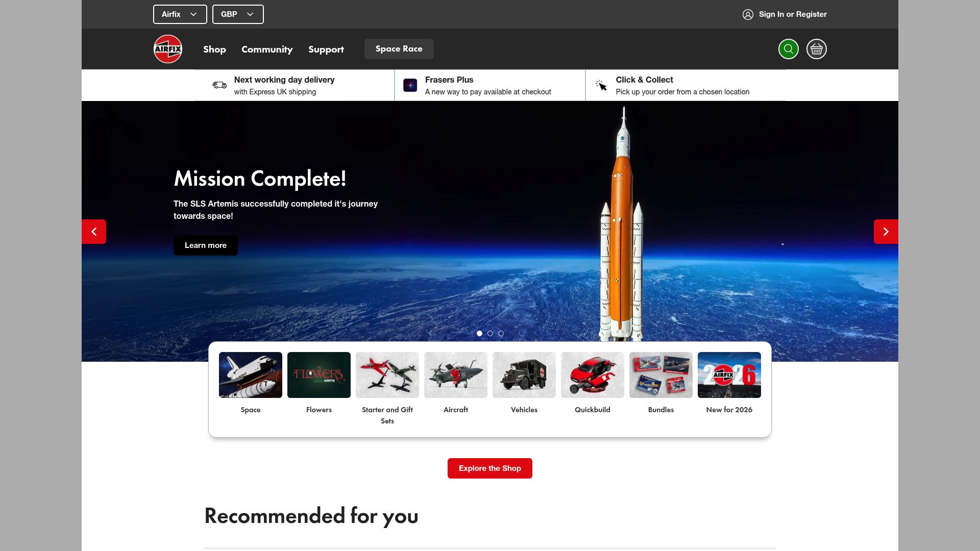
Task: Click the New for 2026 label
Action: click(x=729, y=410)
